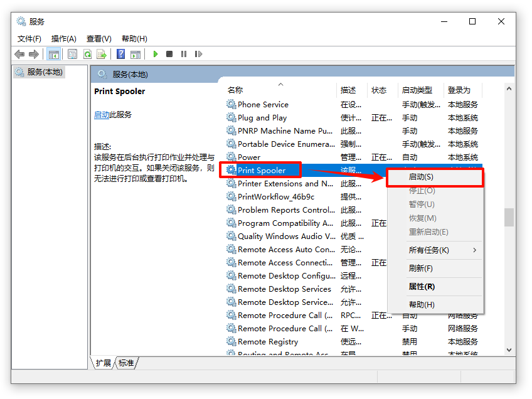Click the Export List toolbar icon
532x399 pixels.
100,54
